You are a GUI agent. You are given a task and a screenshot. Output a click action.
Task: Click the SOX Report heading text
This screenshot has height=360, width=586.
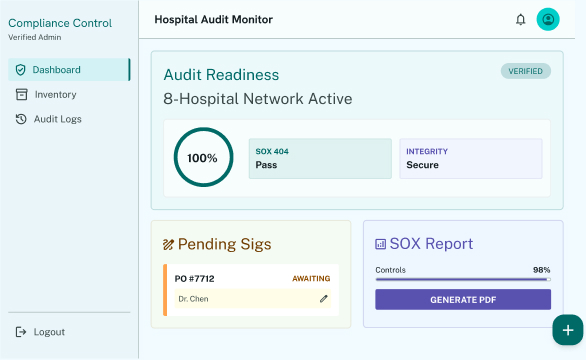click(431, 244)
